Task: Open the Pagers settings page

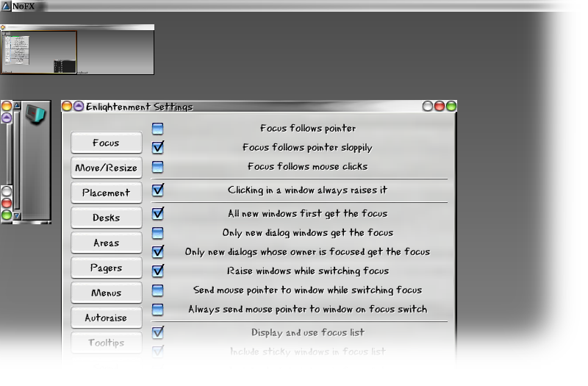Action: pyautogui.click(x=107, y=268)
